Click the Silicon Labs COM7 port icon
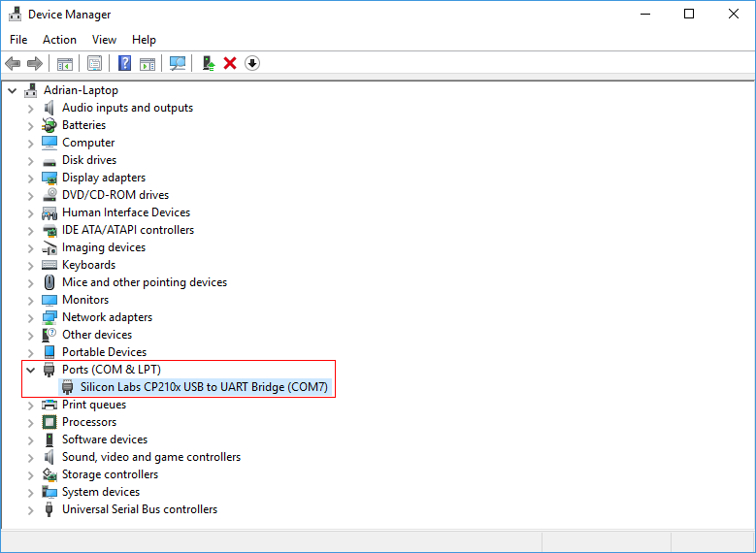The height and width of the screenshot is (553, 756). [68, 387]
